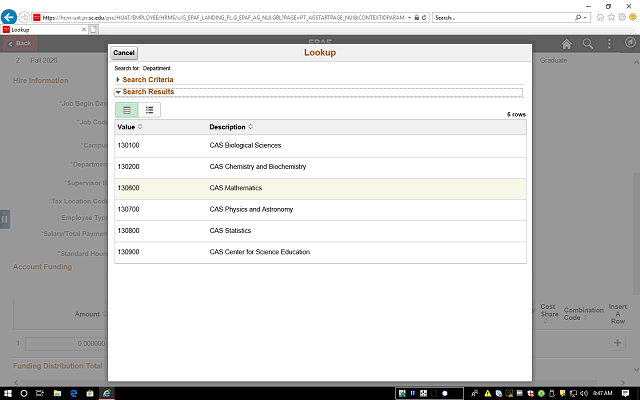
Task: Select value 130200
Action: click(x=129, y=167)
